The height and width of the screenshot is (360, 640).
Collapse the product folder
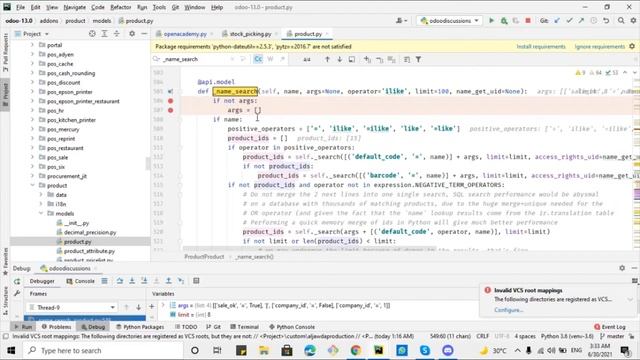(32, 185)
